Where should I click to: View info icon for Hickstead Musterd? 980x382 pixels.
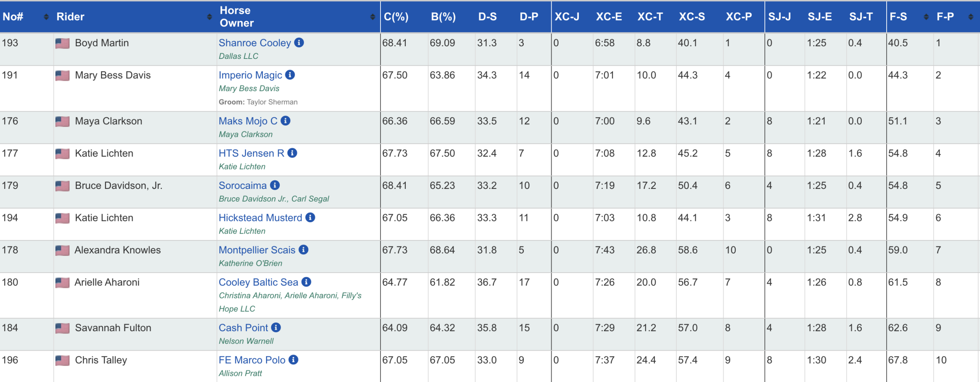310,218
